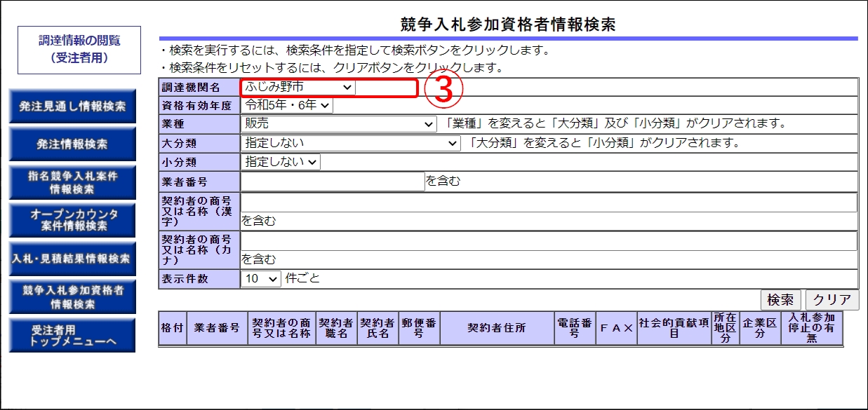Click the 契約者の商号又は名称（漢字） input field

(x=549, y=203)
